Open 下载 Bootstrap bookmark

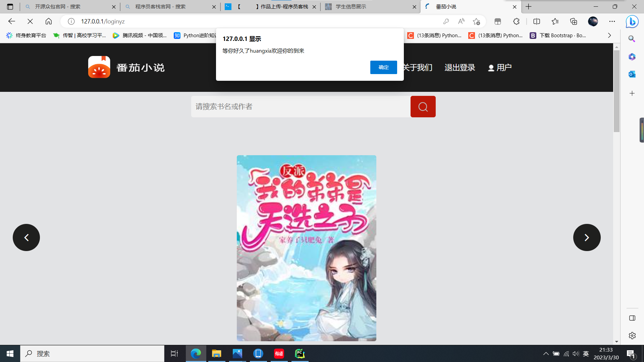click(558, 36)
